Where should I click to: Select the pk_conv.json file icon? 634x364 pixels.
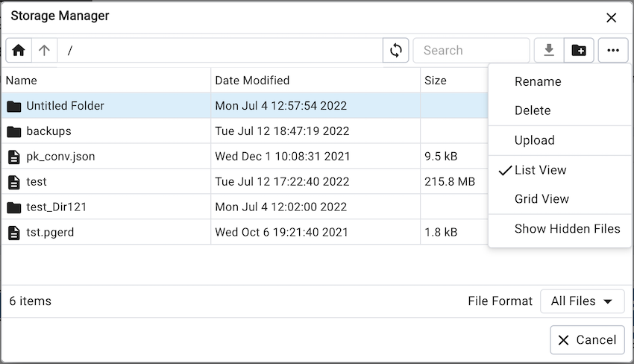pyautogui.click(x=14, y=157)
